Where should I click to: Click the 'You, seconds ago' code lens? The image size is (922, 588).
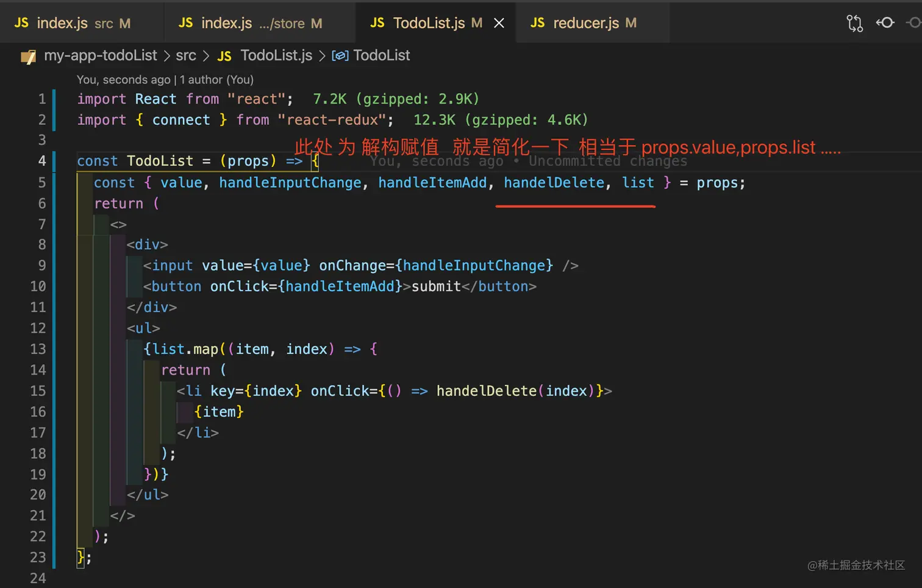click(124, 80)
